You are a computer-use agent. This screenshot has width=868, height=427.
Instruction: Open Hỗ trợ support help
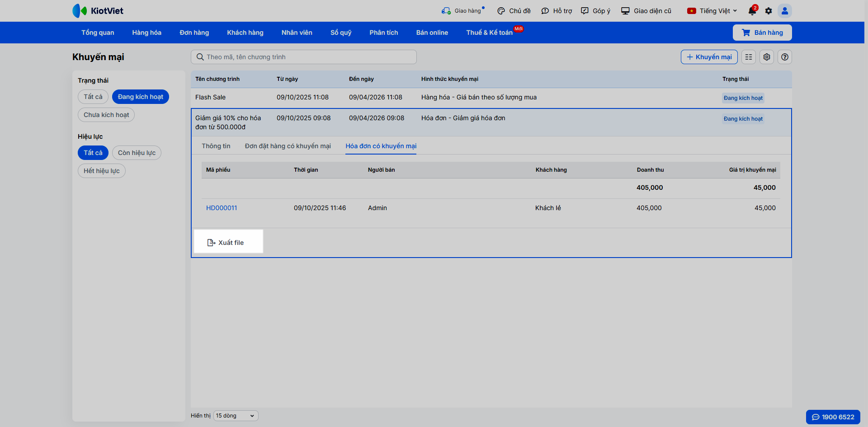pyautogui.click(x=557, y=11)
